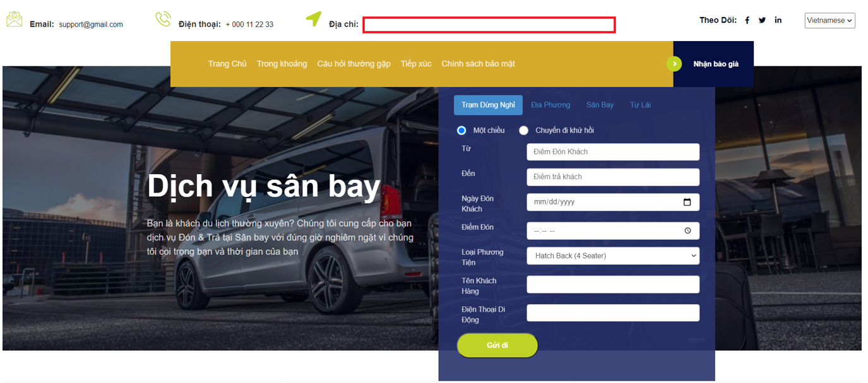The image size is (868, 383).
Task: Open the LinkedIn social icon
Action: click(778, 20)
